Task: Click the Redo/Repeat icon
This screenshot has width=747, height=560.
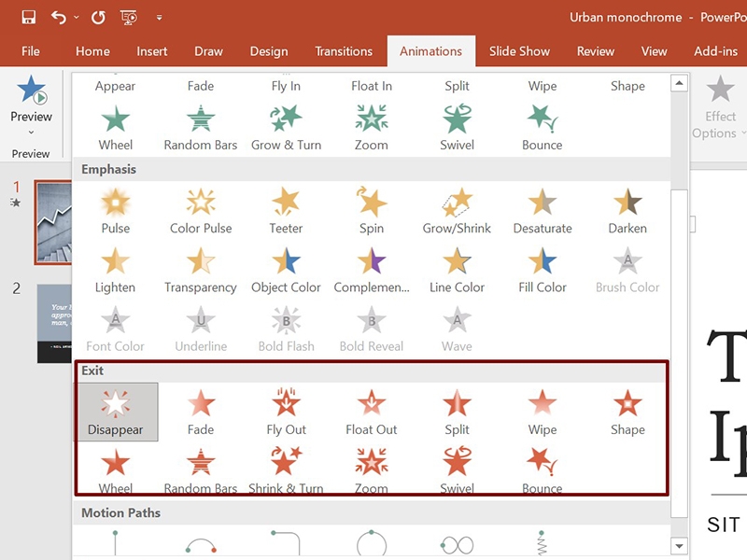Action: [98, 18]
